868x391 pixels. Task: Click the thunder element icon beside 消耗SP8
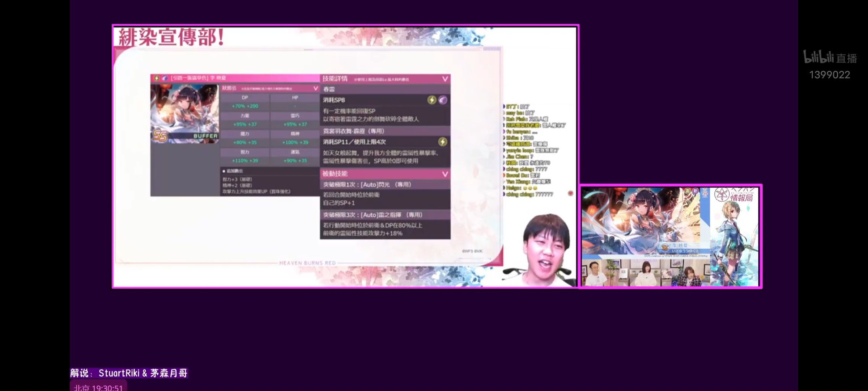coord(432,100)
